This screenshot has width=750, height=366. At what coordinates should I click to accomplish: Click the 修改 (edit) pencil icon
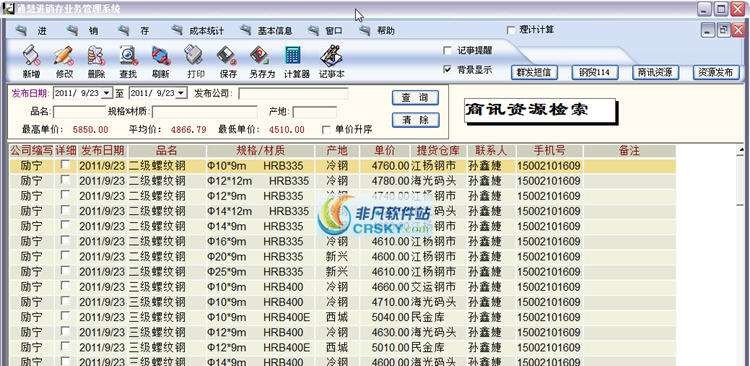click(64, 56)
